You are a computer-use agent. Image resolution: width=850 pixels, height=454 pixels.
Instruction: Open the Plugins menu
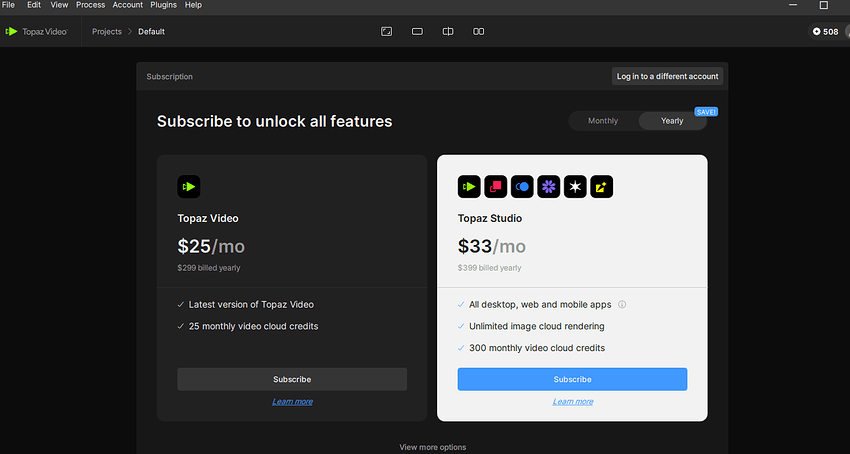164,5
